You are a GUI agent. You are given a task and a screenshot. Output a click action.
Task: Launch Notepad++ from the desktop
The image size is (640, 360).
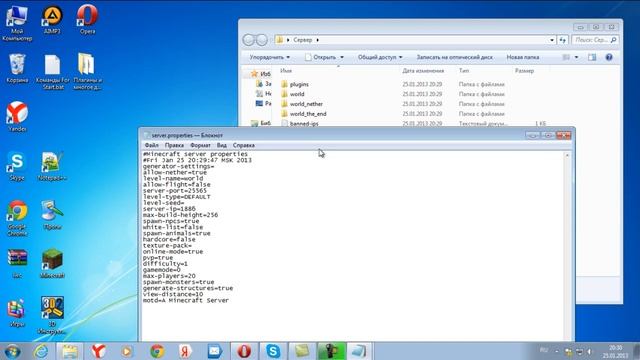[x=52, y=166]
